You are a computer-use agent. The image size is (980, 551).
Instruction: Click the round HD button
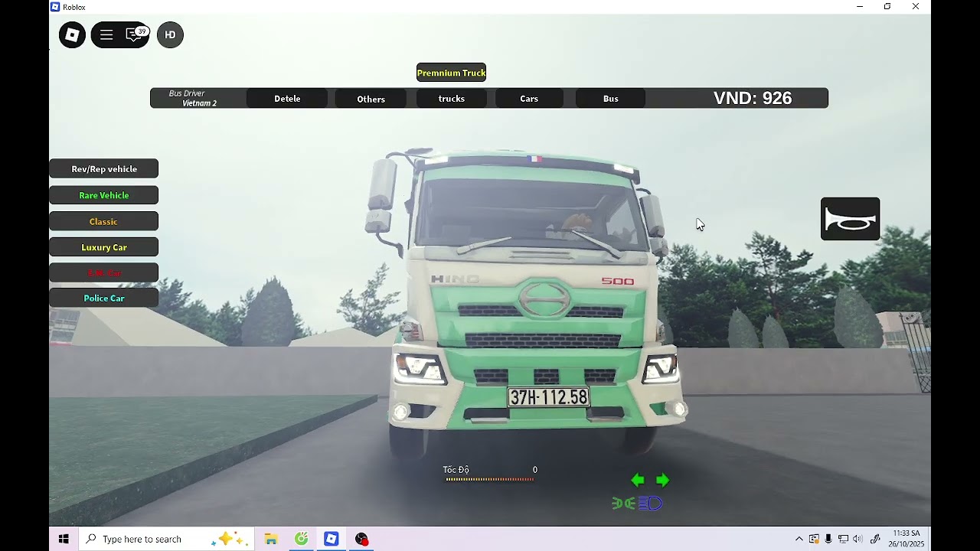pyautogui.click(x=170, y=34)
